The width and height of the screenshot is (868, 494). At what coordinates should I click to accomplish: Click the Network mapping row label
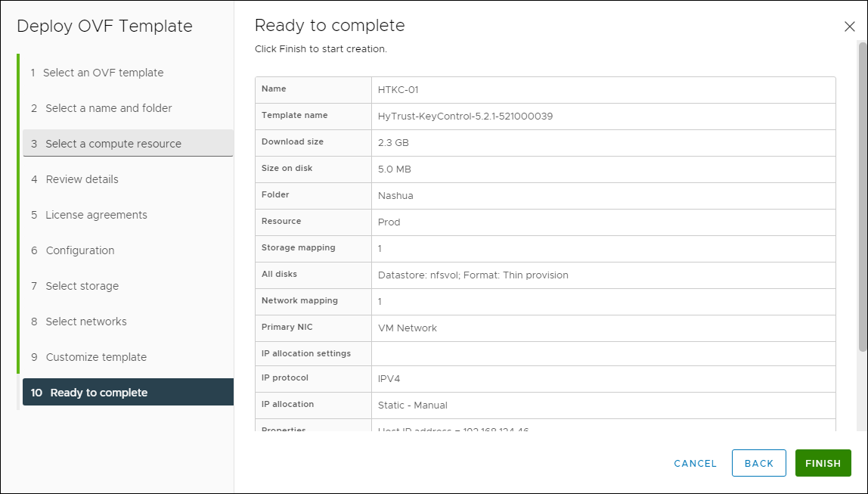(299, 300)
